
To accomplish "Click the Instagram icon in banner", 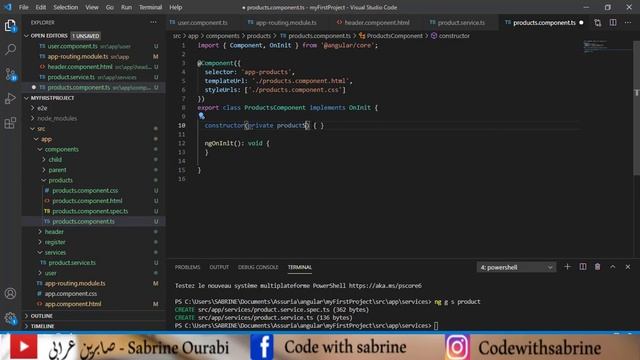I will tap(457, 347).
